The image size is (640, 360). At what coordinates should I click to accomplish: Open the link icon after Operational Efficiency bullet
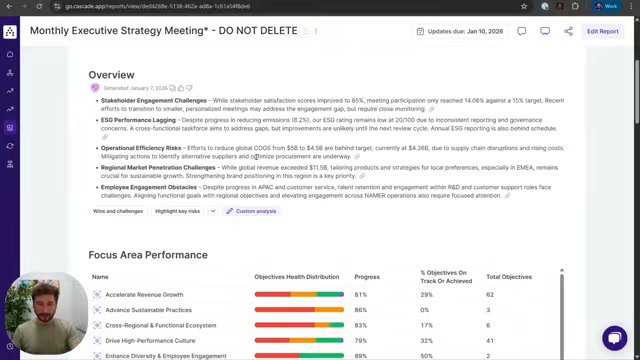pyautogui.click(x=357, y=156)
